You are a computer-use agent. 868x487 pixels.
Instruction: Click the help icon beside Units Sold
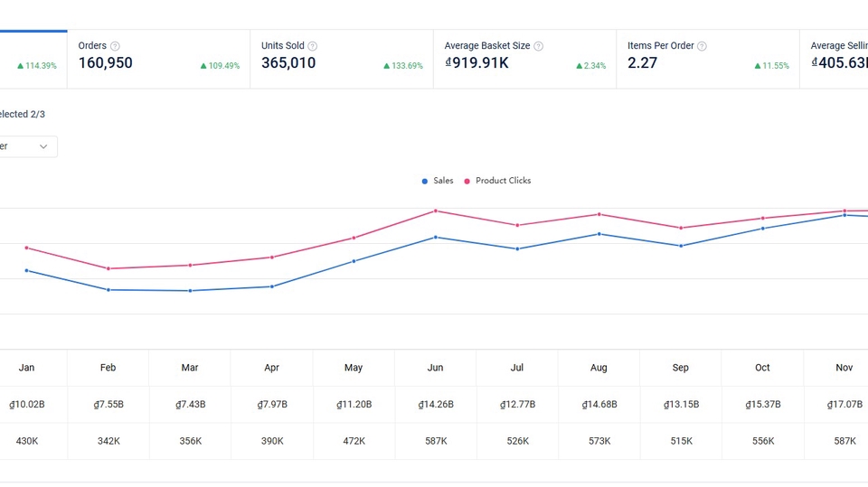click(313, 46)
